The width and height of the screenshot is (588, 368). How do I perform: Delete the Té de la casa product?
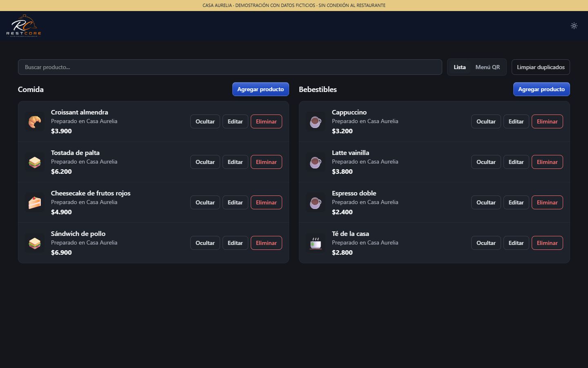[x=547, y=243]
